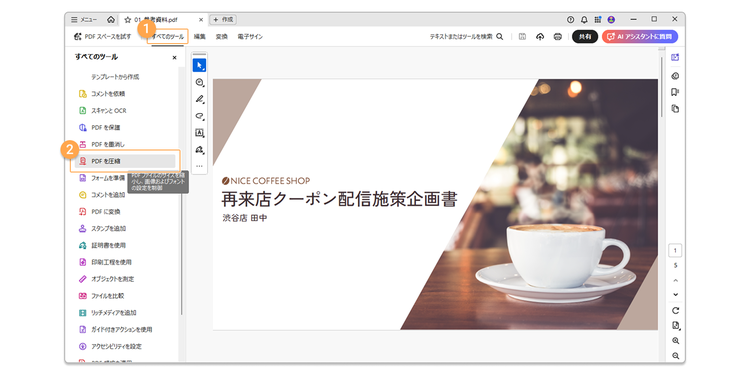Choose the highlighter pen quick tool

point(199,99)
